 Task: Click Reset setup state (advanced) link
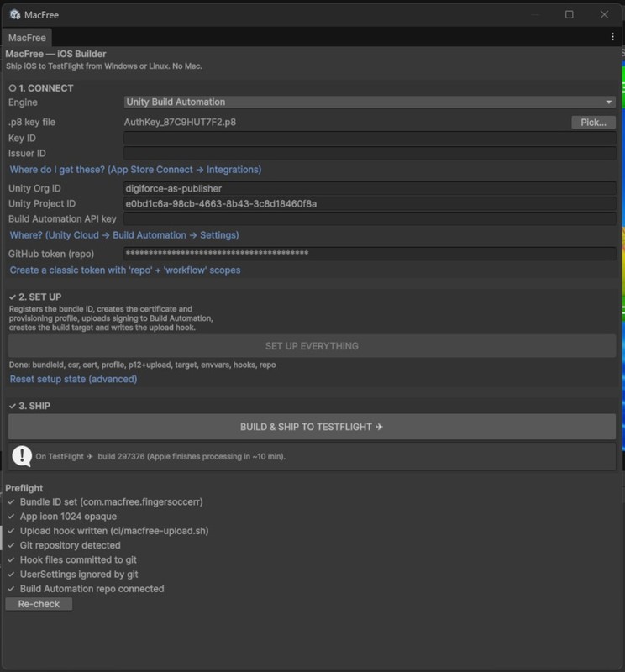point(73,380)
